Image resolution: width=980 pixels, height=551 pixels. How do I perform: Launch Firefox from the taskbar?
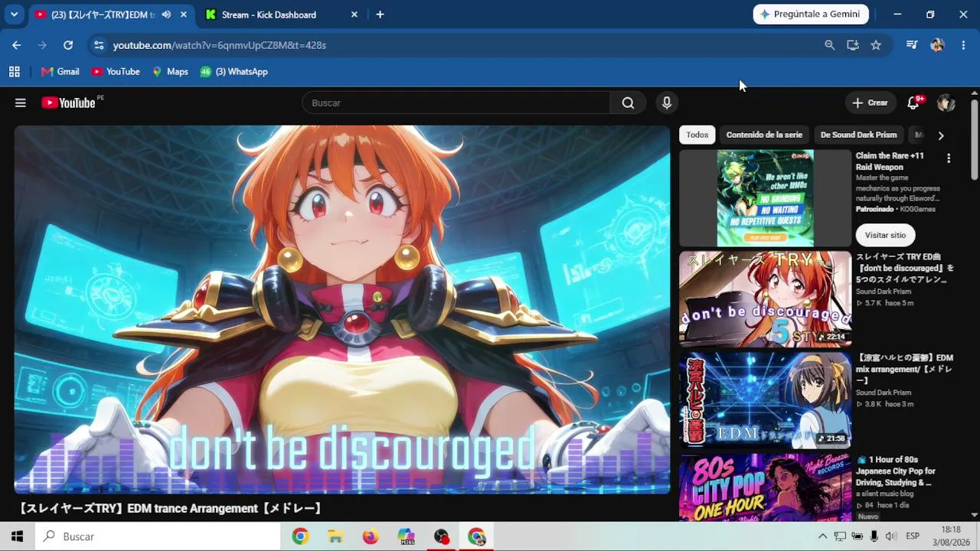point(371,536)
